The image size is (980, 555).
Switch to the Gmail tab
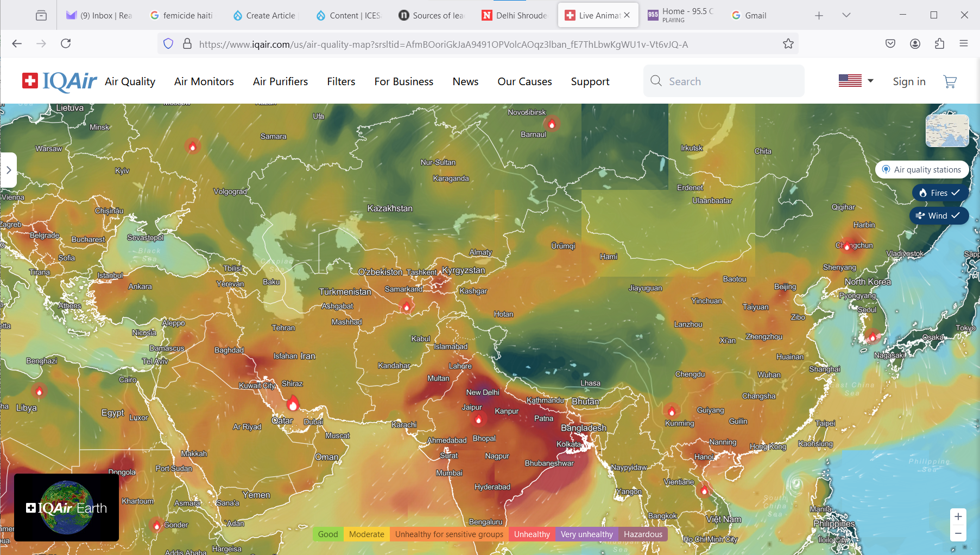point(755,15)
